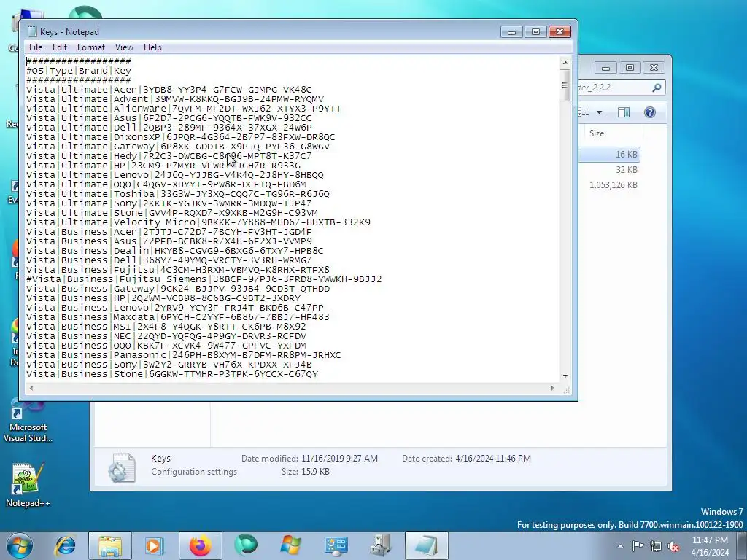Open the view options dropdown arrow in Explorer
Viewport: 747px width, 560px height.
point(599,112)
